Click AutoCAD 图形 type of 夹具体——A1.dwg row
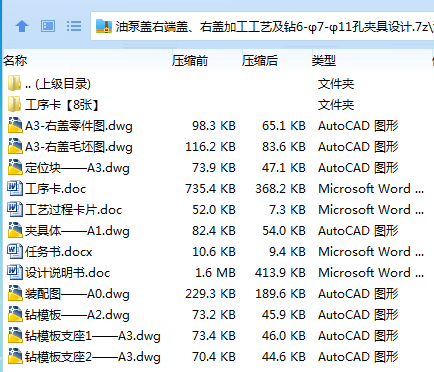The width and height of the screenshot is (434, 372). click(x=358, y=231)
